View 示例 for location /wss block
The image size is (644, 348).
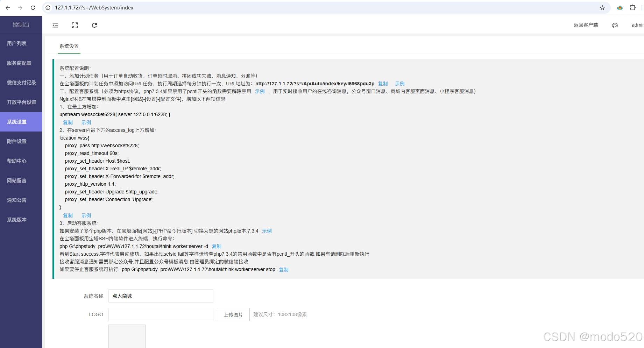[x=86, y=215]
